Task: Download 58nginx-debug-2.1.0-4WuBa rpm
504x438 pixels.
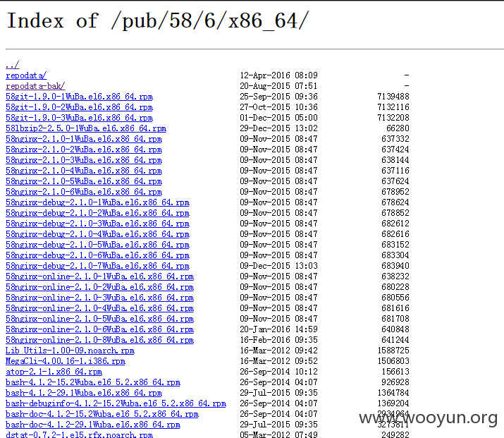Action: pyautogui.click(x=97, y=234)
